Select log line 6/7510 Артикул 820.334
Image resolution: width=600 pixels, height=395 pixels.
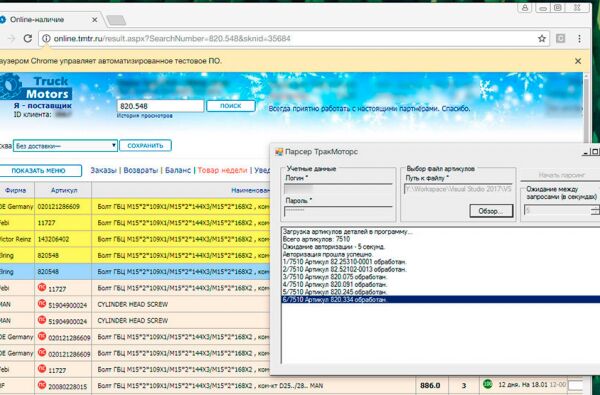click(441, 300)
